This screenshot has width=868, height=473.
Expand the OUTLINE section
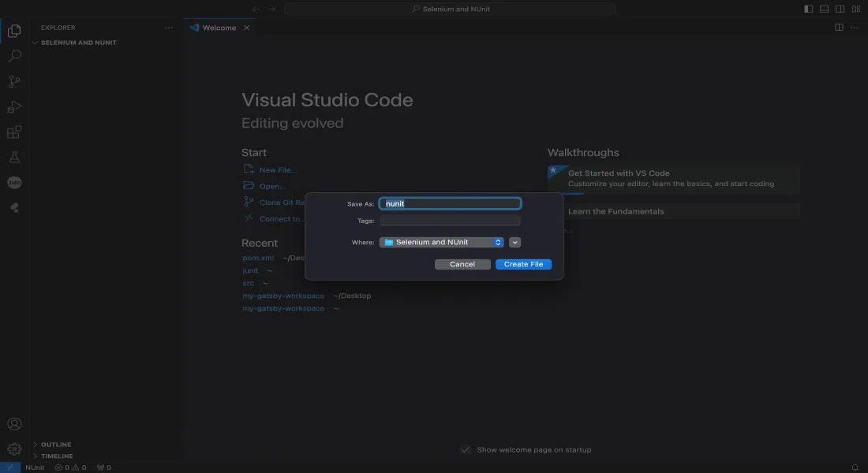(56, 445)
